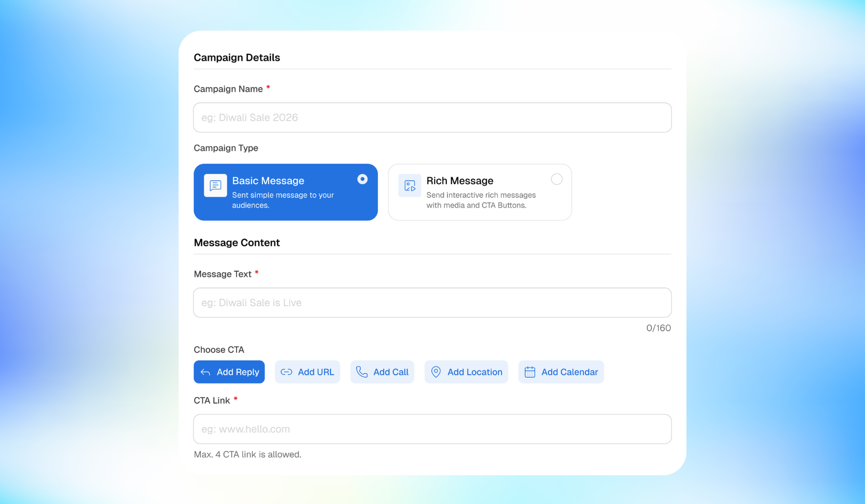Click the map pin icon in Add Location
865x504 pixels.
click(436, 372)
